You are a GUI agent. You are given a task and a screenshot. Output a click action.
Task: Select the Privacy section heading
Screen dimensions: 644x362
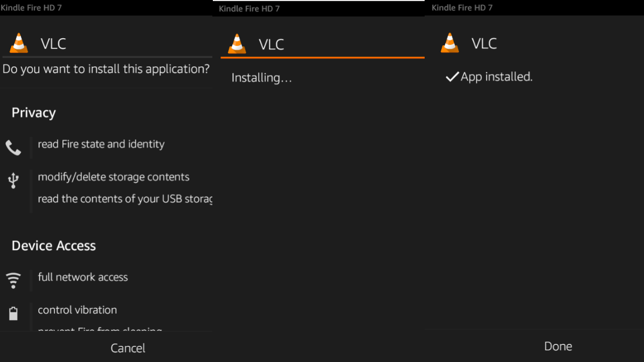tap(34, 113)
